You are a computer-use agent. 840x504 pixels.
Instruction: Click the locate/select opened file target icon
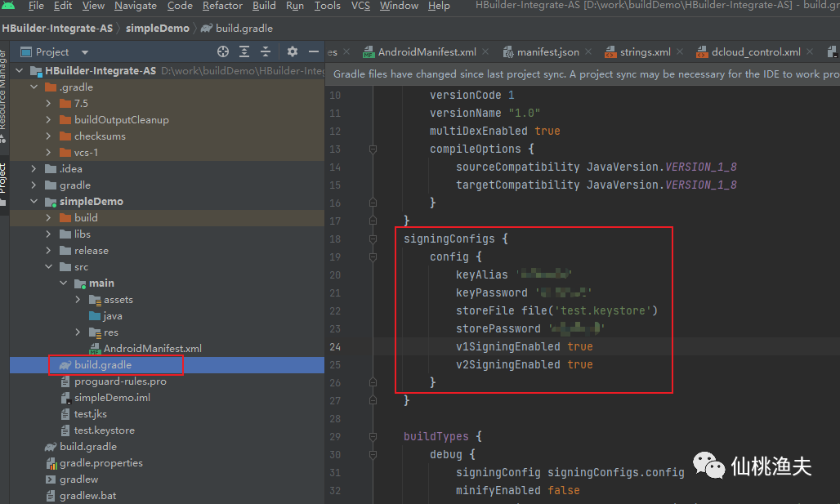click(x=223, y=51)
